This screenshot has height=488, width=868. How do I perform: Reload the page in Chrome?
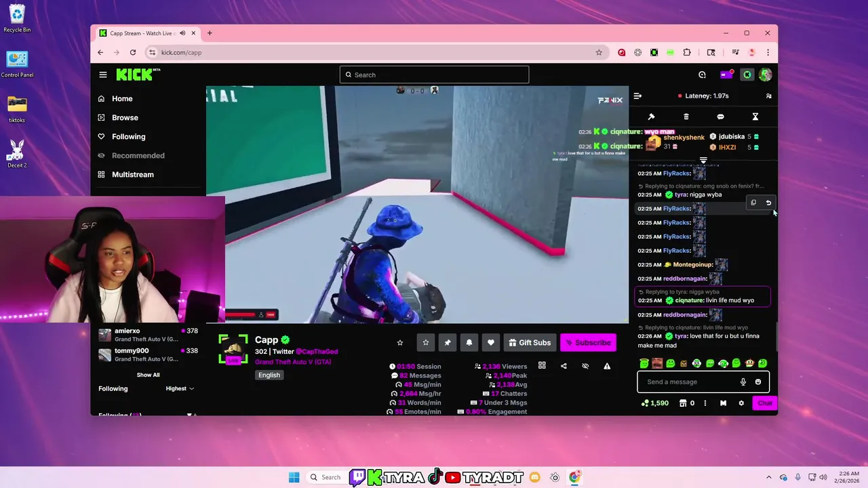pyautogui.click(x=133, y=52)
